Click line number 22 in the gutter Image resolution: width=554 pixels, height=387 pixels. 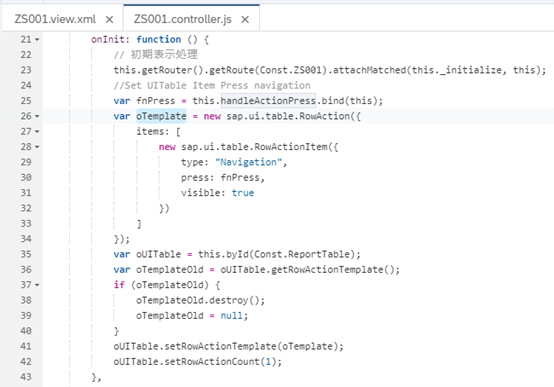(x=26, y=55)
